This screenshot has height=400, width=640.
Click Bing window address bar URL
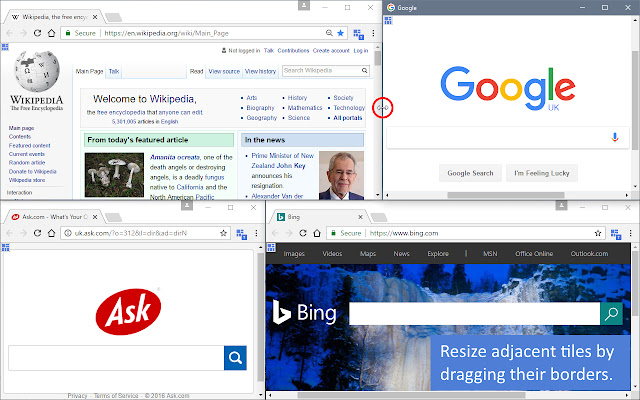[404, 233]
